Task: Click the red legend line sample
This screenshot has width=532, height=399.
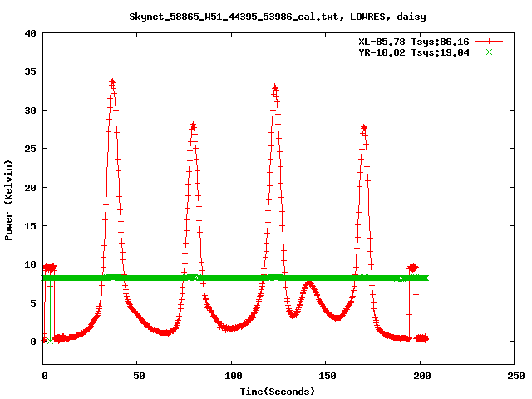Action: 489,42
